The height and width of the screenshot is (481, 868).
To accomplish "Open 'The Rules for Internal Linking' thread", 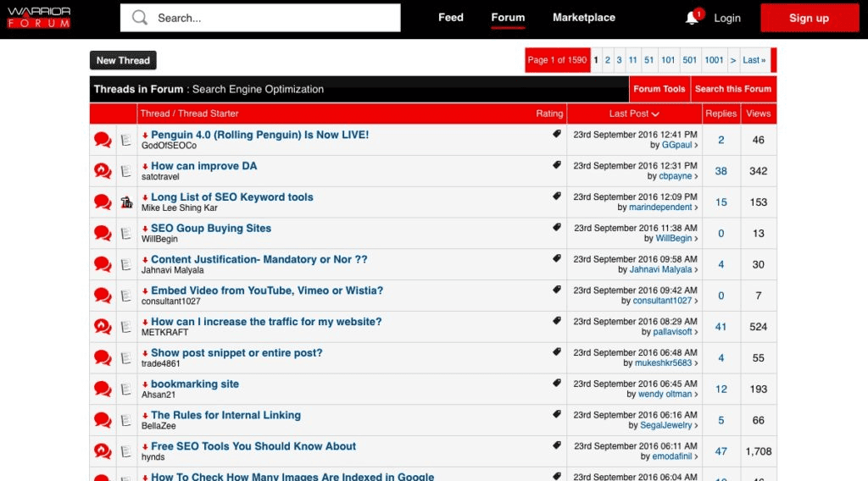I will pyautogui.click(x=225, y=415).
